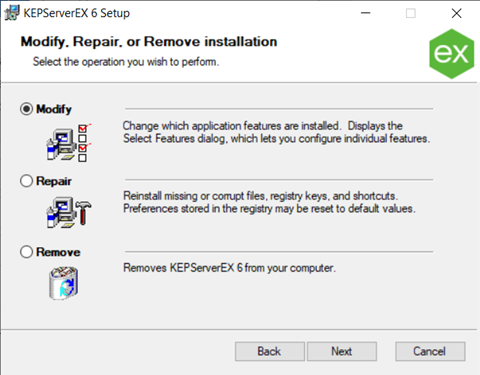The width and height of the screenshot is (480, 375).
Task: Click the 'Modify, Repair, or Remove installation' heading
Action: point(149,42)
